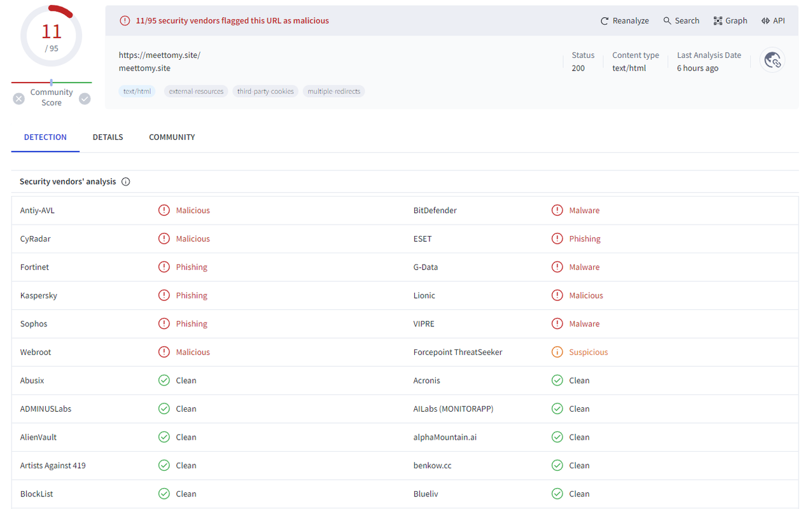Click the Content type text/html value

(x=629, y=68)
